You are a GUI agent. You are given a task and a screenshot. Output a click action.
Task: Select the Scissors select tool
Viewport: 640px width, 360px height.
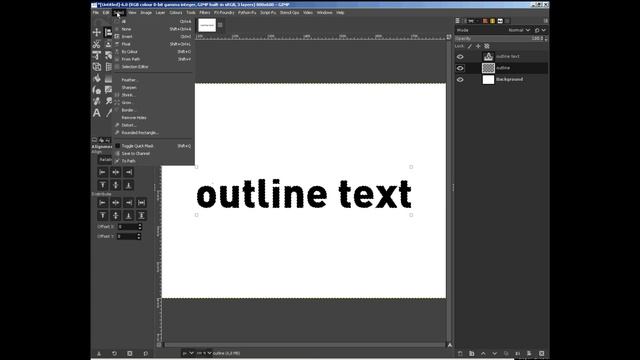click(97, 44)
